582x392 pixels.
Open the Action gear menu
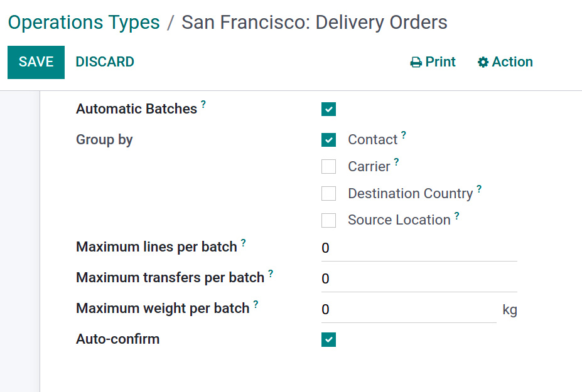505,62
